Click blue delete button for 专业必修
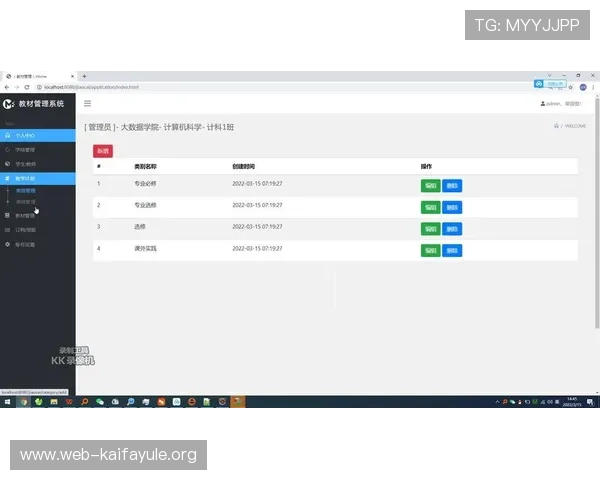 [452, 186]
